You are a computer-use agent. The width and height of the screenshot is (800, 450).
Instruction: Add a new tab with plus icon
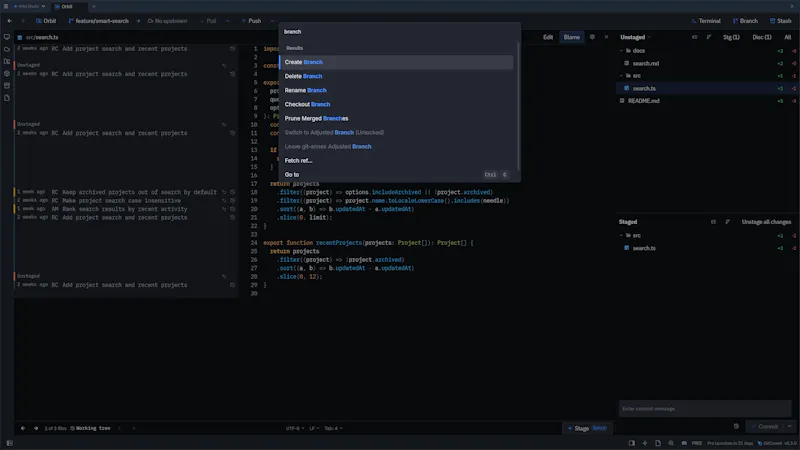(94, 6)
